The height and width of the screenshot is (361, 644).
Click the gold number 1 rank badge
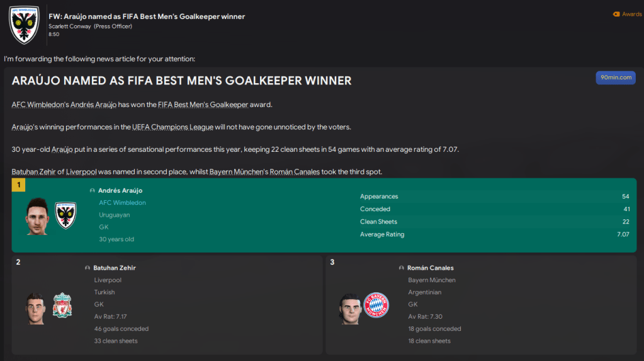20,185
